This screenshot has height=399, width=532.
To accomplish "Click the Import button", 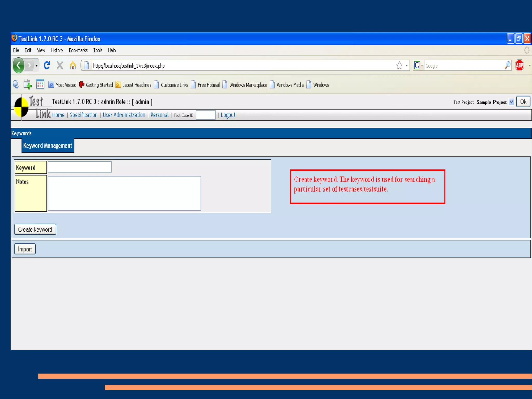I will 25,249.
